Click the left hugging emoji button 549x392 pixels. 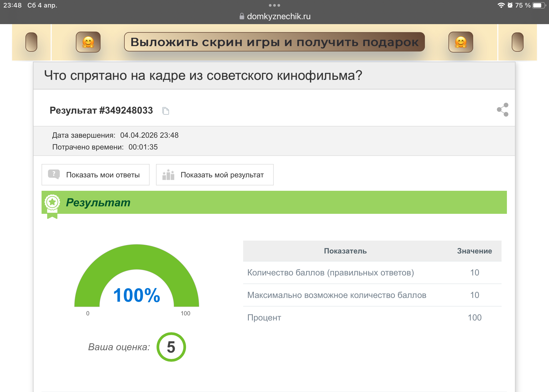coord(88,42)
